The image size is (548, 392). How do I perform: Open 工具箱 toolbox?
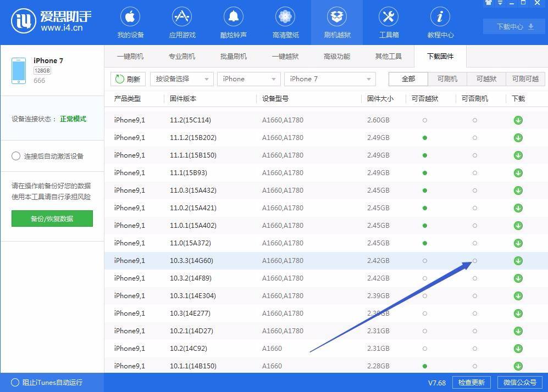pos(389,23)
